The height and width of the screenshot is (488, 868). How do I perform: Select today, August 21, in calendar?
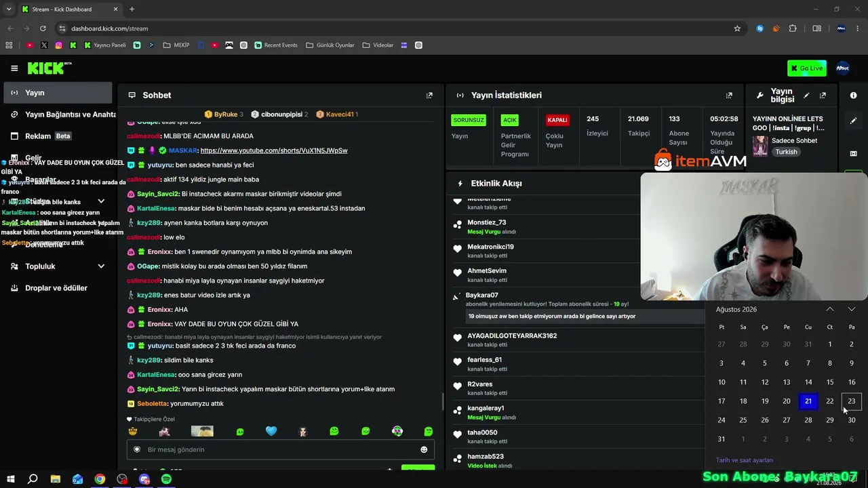tap(808, 401)
